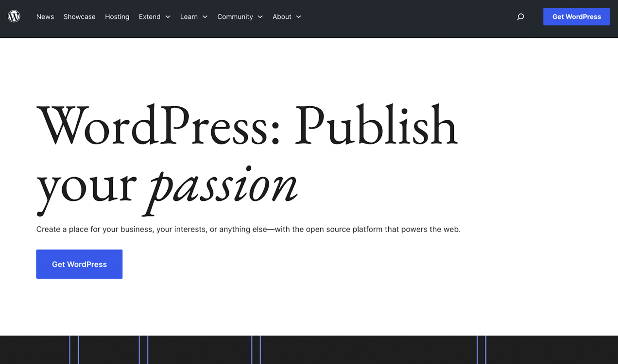
Task: Expand the chevron beside Extend
Action: pos(168,17)
